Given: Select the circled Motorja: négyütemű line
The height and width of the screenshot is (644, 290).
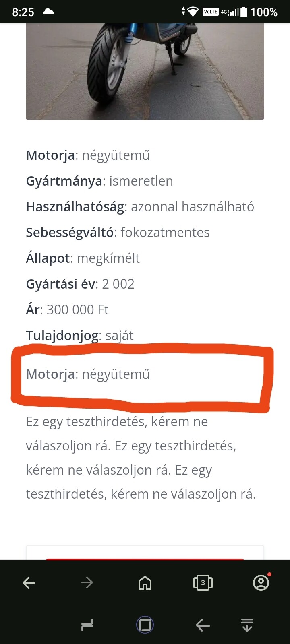Looking at the screenshot, I should click(x=88, y=374).
